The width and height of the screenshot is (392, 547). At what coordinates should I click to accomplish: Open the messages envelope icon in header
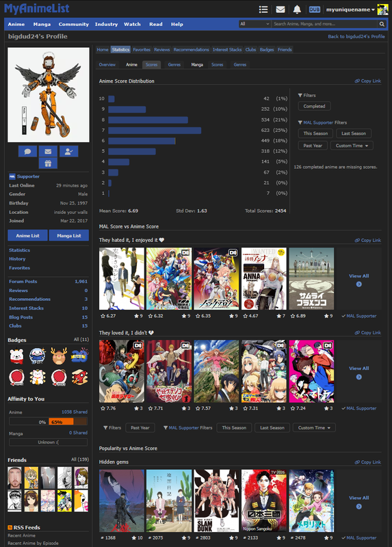(280, 10)
